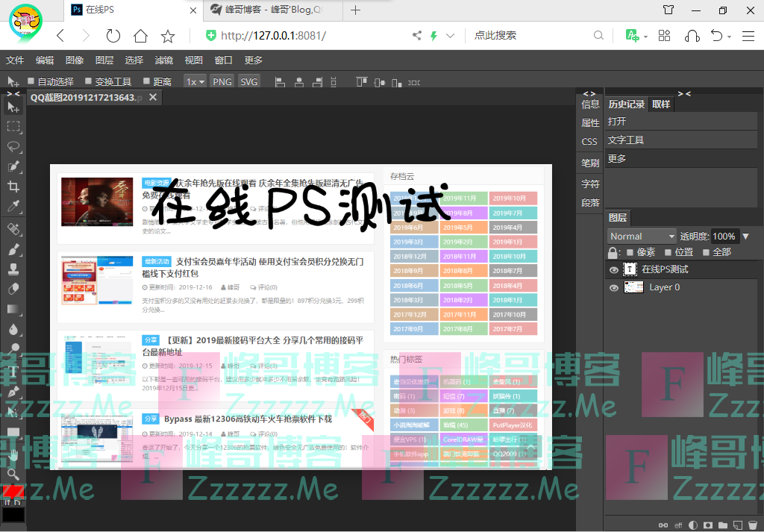The height and width of the screenshot is (532, 764).
Task: Expand the opacity slider arrow
Action: pos(745,237)
